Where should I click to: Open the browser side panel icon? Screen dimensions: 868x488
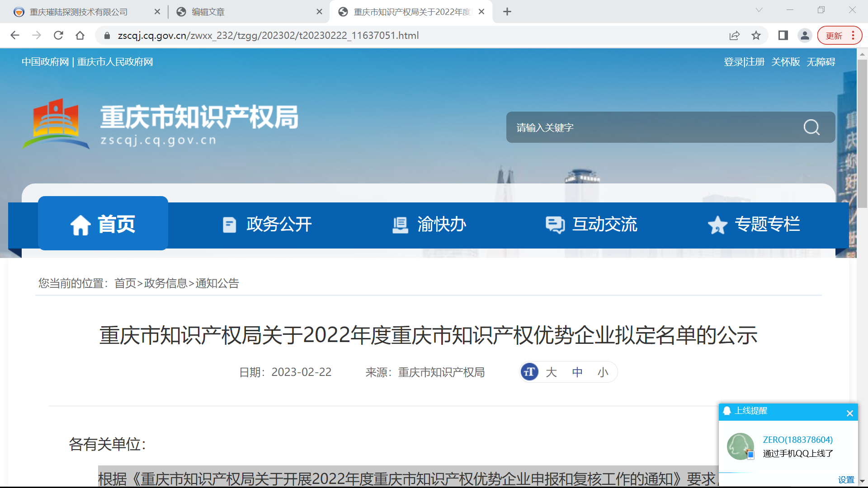click(x=783, y=35)
